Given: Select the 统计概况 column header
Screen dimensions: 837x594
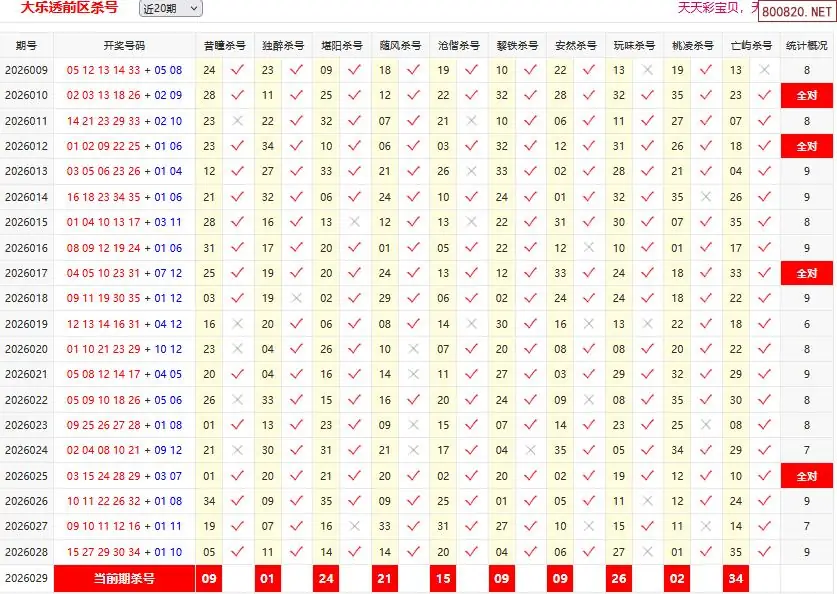Looking at the screenshot, I should pyautogui.click(x=806, y=46).
